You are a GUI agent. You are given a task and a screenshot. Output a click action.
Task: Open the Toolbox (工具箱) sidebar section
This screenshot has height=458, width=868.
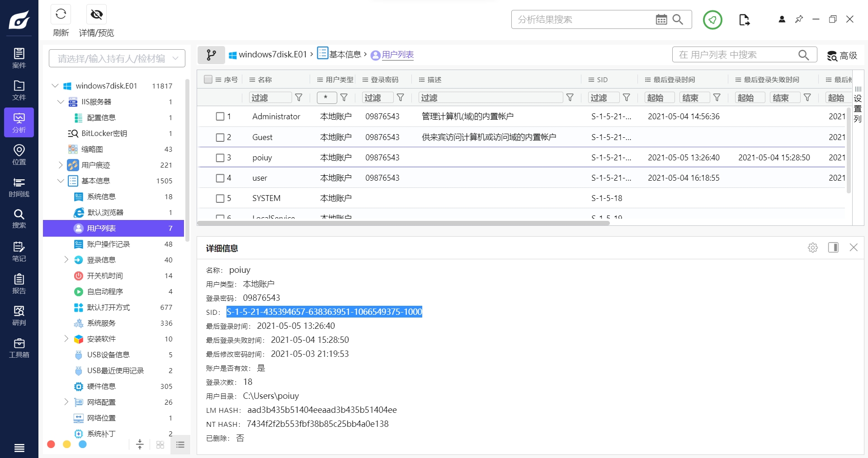pos(19,348)
